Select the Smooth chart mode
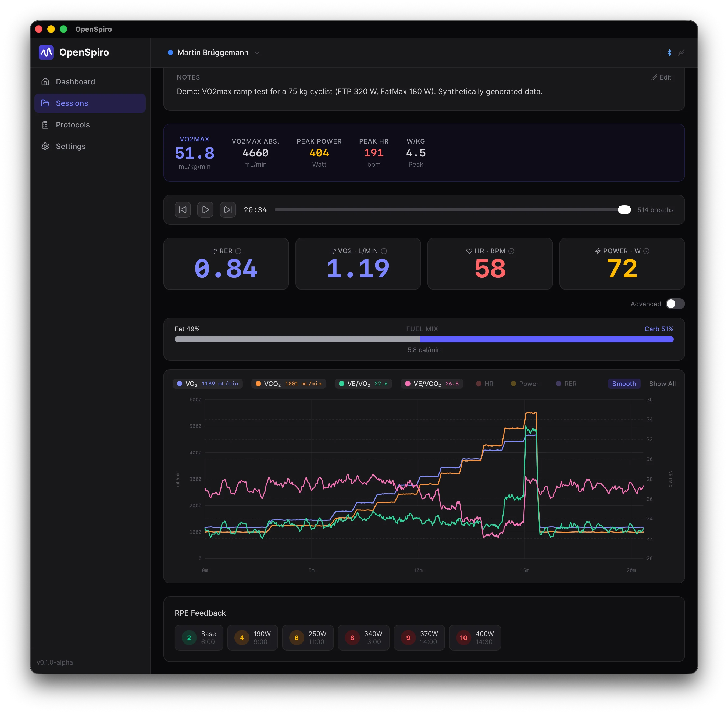728x714 pixels. pyautogui.click(x=624, y=384)
